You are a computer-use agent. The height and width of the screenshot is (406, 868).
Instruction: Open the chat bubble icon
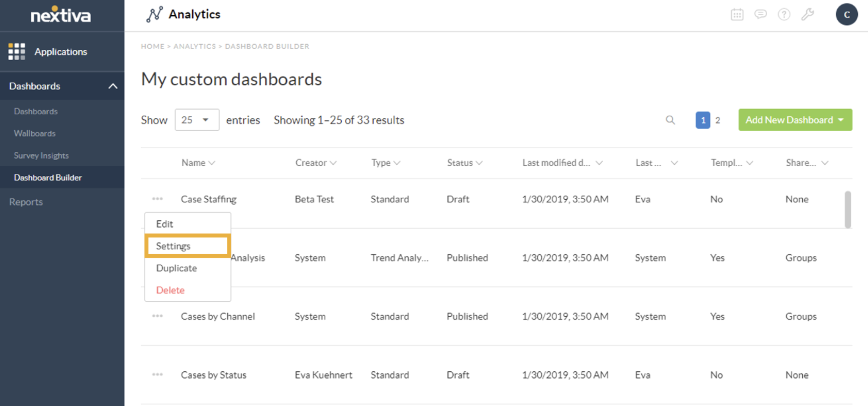coord(760,15)
